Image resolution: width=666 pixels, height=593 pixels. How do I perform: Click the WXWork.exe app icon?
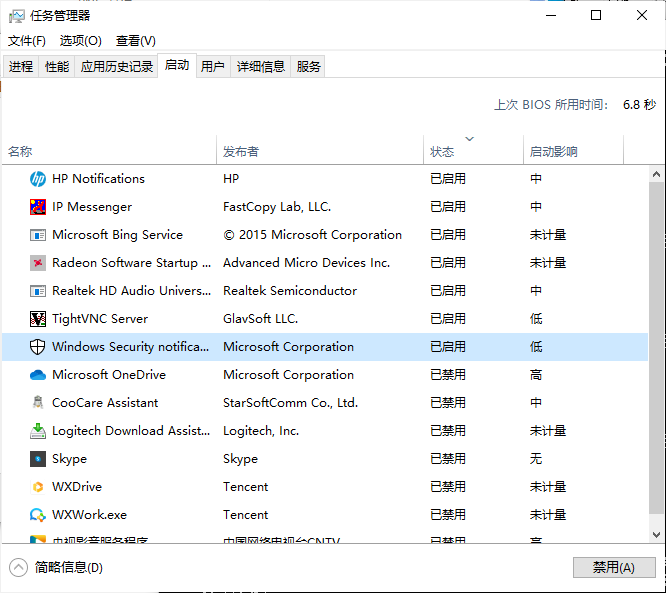[38, 515]
